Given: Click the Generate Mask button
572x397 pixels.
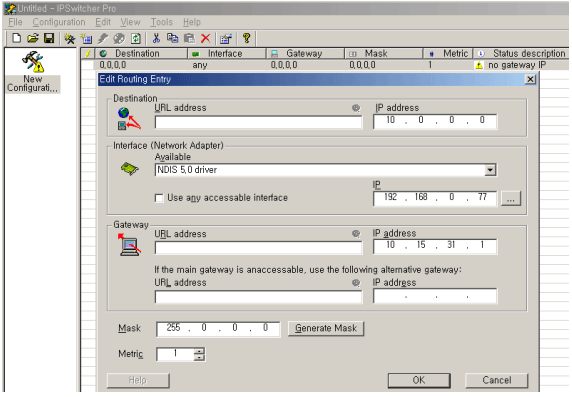Looking at the screenshot, I should [x=326, y=328].
